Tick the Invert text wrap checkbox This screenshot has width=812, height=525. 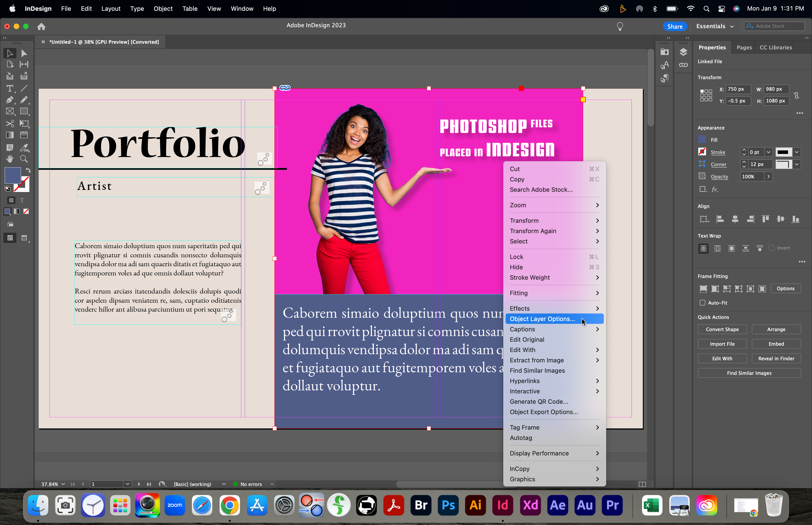coord(771,248)
